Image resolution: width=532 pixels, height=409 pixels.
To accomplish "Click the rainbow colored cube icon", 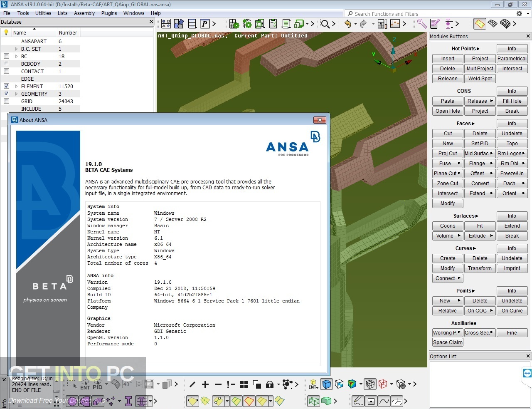I will pos(352,384).
